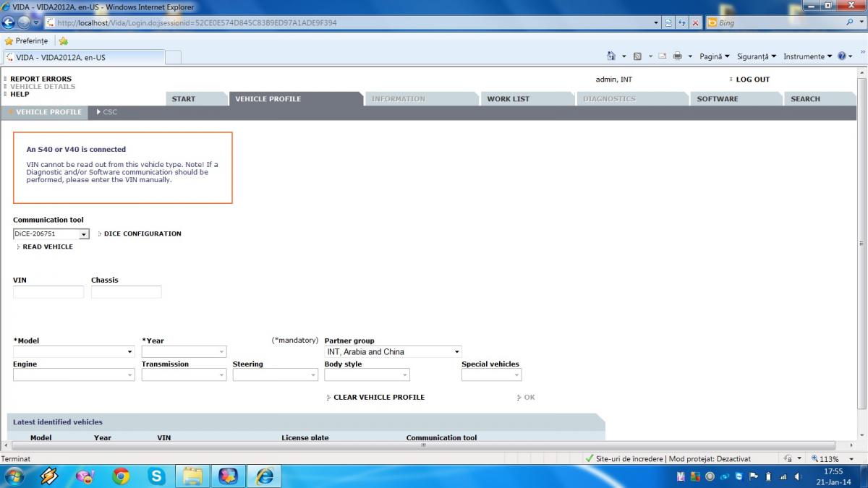This screenshot has width=868, height=488.
Task: Click the read mail icon in command bar
Action: [x=662, y=56]
